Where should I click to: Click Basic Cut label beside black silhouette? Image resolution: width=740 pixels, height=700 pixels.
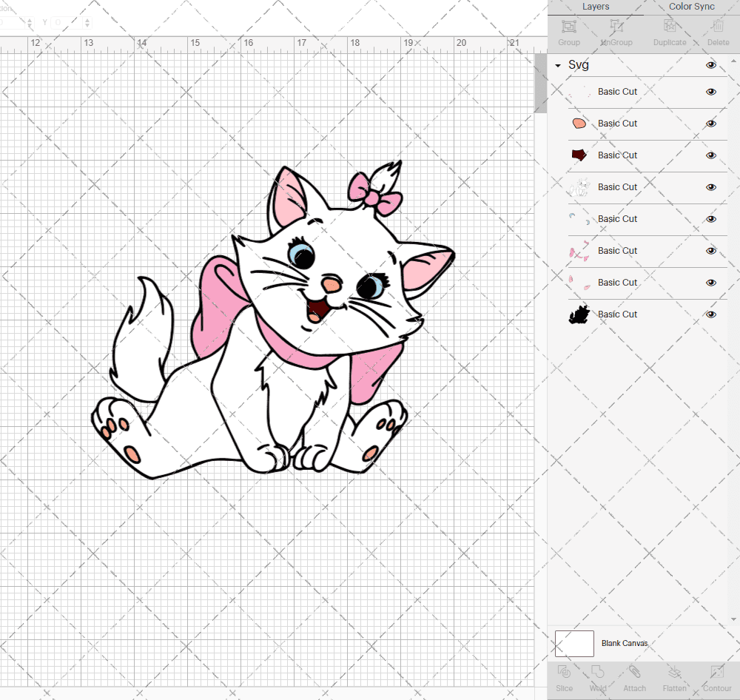point(617,314)
